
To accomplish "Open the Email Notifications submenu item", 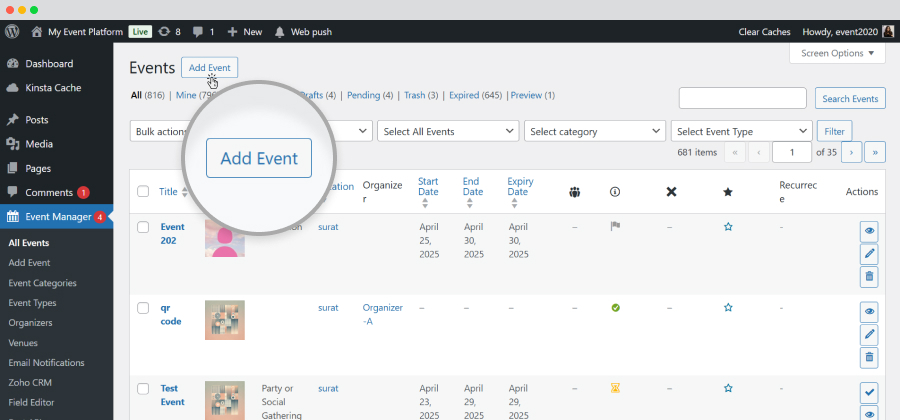I will pos(46,363).
